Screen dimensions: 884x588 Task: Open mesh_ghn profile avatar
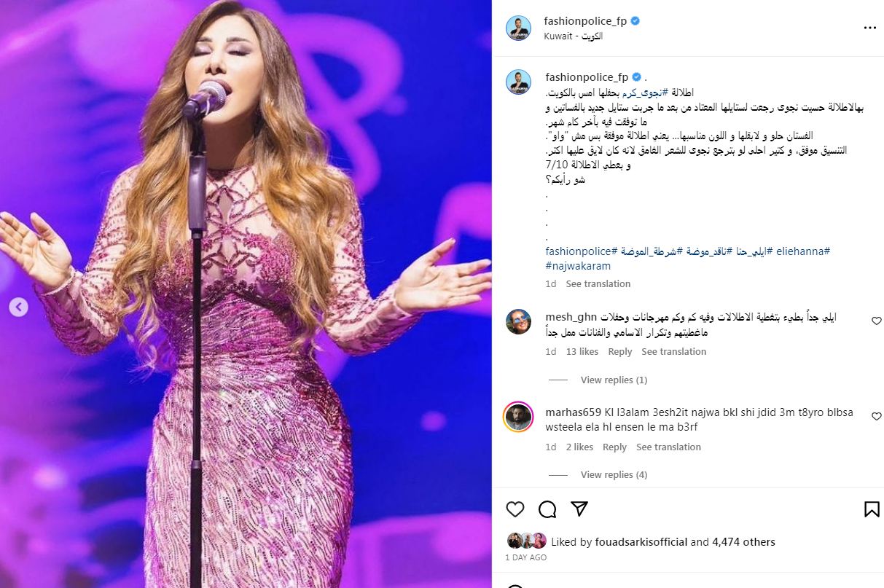(518, 321)
